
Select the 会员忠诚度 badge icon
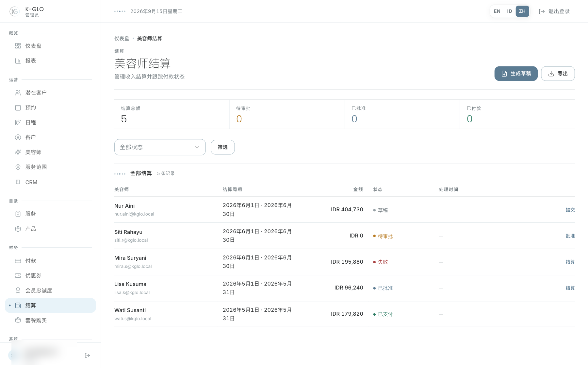coord(18,290)
